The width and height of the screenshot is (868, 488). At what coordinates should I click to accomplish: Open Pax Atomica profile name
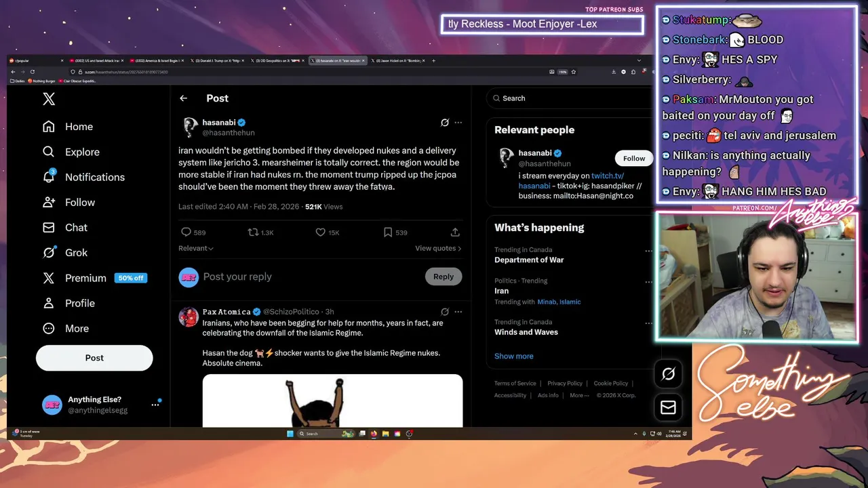click(x=226, y=312)
